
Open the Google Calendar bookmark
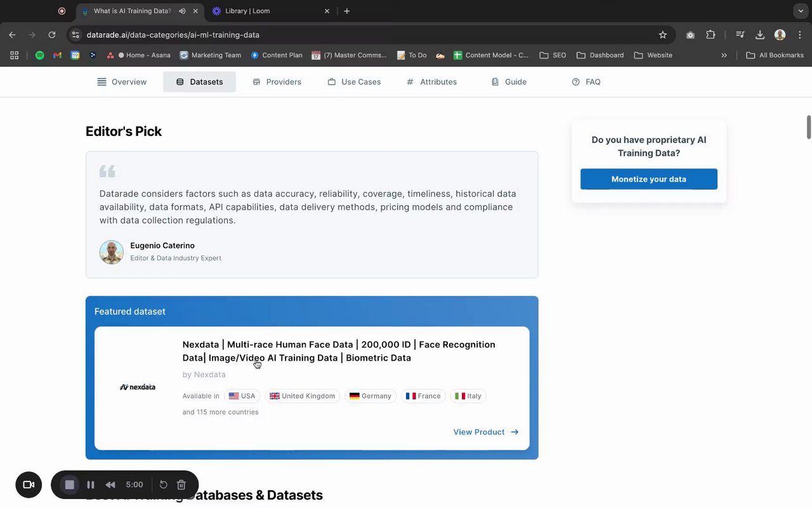tap(75, 55)
